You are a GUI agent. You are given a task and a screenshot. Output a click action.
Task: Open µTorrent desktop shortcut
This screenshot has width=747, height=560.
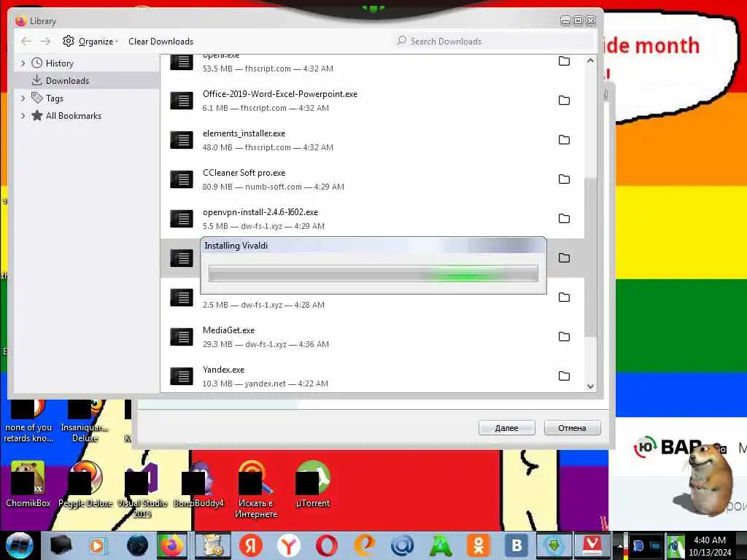click(312, 484)
